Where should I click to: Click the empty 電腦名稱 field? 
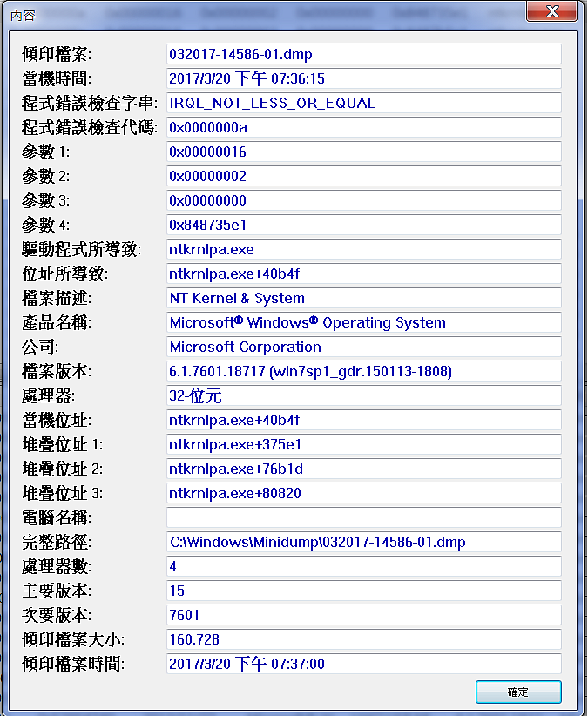(x=364, y=517)
